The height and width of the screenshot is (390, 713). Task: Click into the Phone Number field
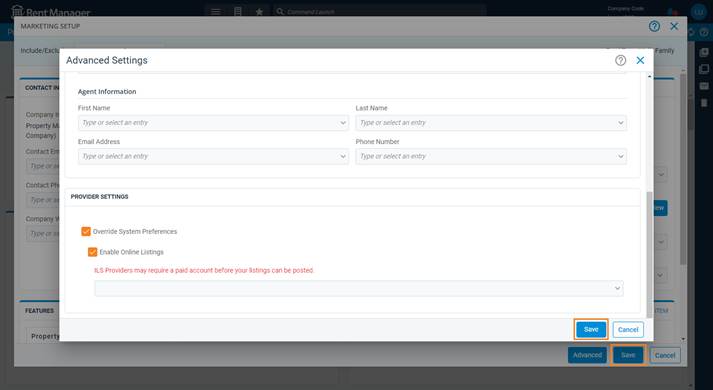491,156
